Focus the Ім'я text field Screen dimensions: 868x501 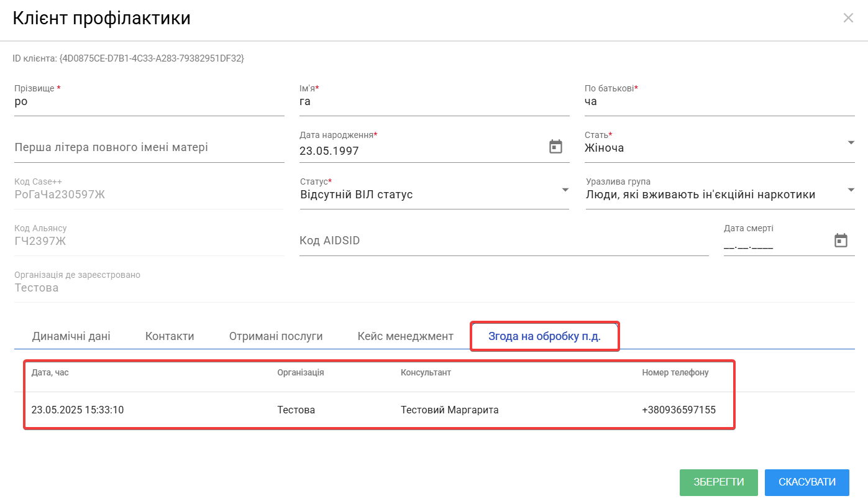pos(434,102)
